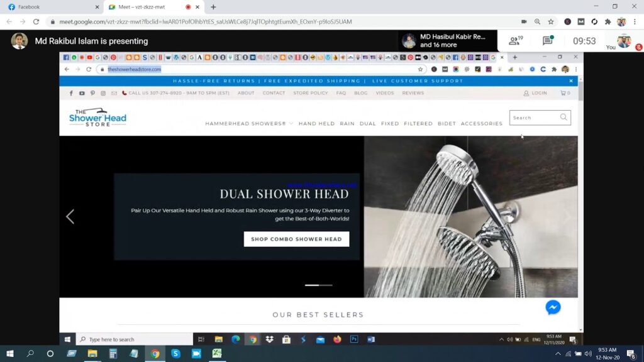The image size is (644, 362).
Task: Open the Meet chat icon
Action: click(548, 41)
